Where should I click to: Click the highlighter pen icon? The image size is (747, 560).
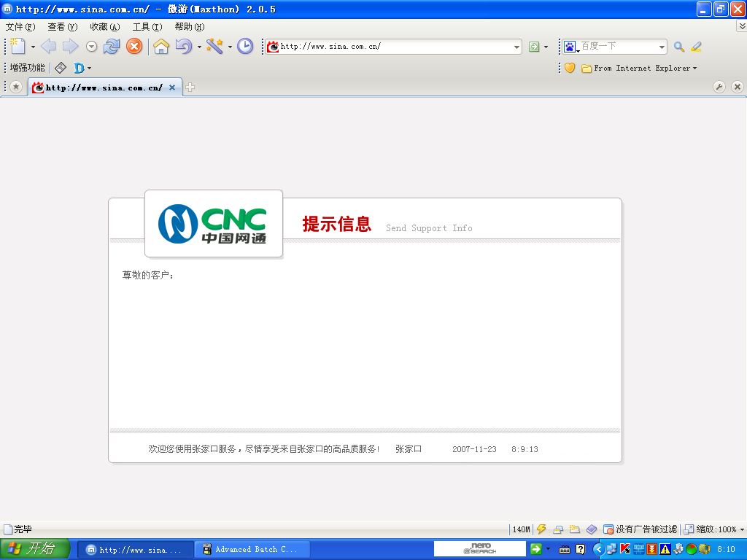click(x=696, y=47)
